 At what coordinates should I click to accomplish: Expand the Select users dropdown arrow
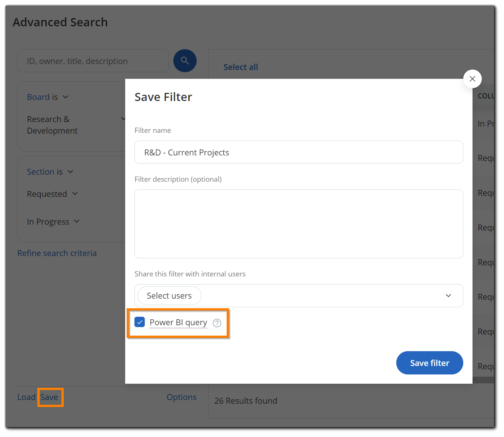click(448, 296)
